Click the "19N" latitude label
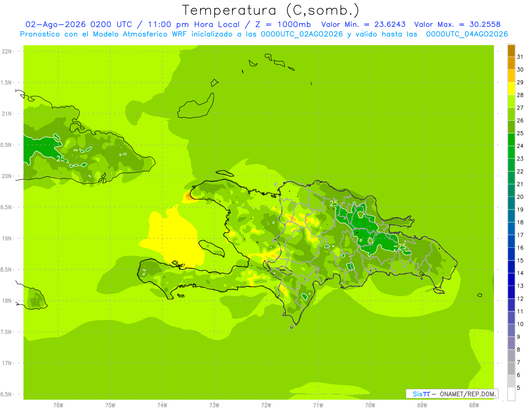Screen dimensions: 532x411 [7, 238]
